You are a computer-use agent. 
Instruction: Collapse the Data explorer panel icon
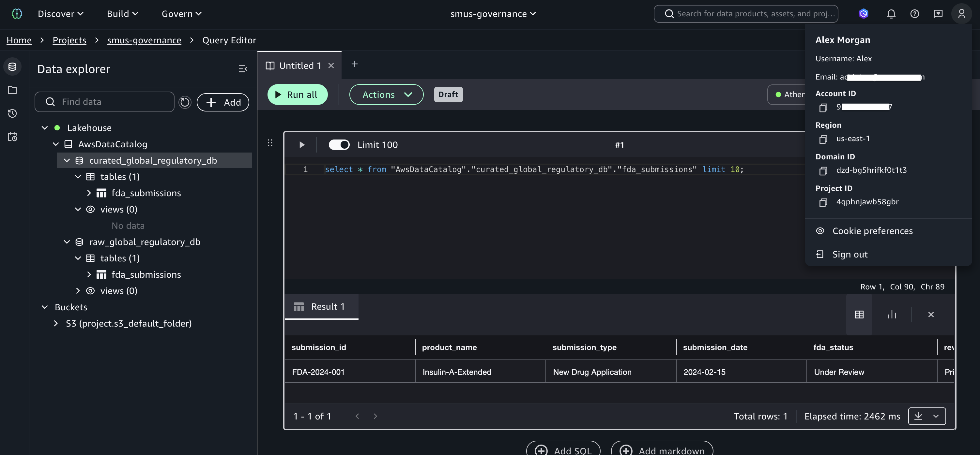pos(243,69)
